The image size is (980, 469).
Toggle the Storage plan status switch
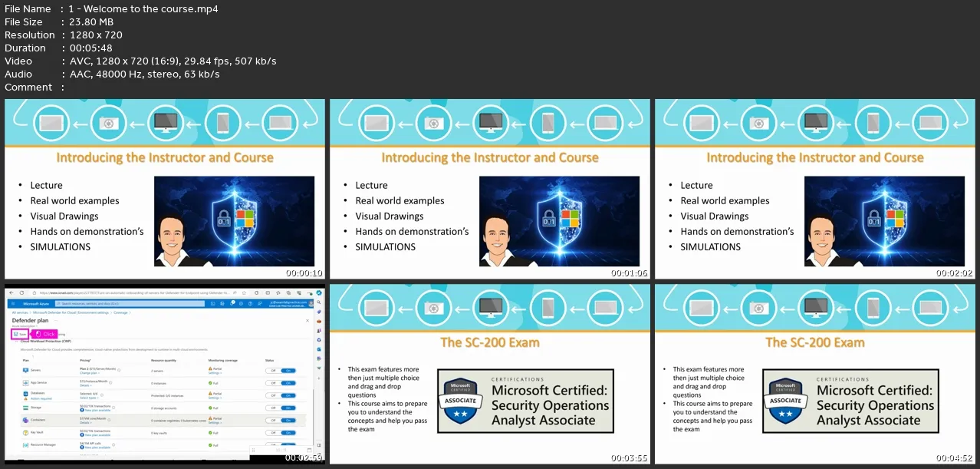click(x=281, y=408)
